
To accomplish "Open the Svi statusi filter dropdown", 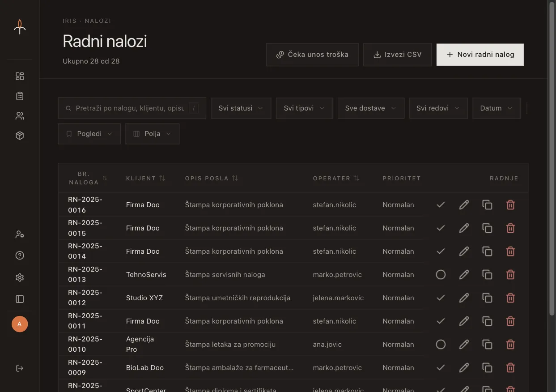I will click(x=241, y=108).
